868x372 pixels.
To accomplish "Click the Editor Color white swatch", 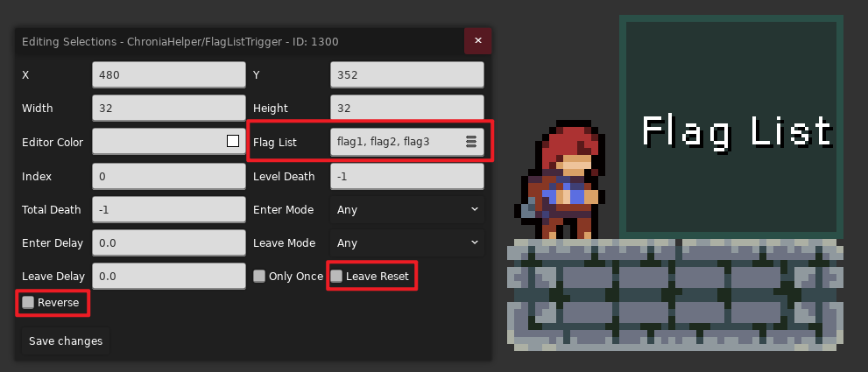I will 233,141.
